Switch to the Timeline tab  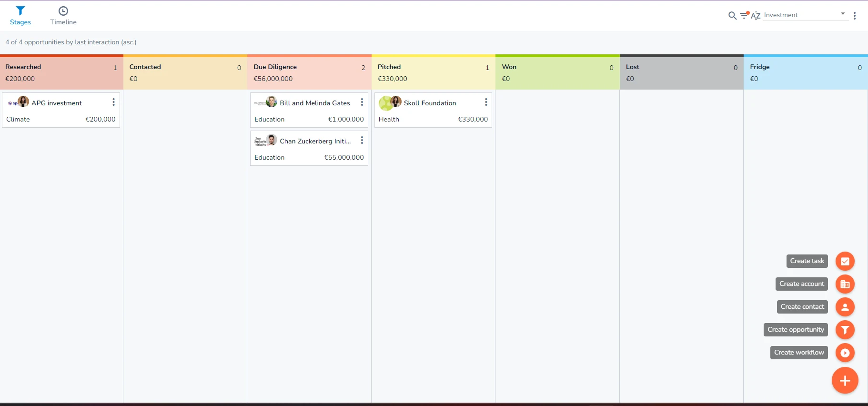63,16
